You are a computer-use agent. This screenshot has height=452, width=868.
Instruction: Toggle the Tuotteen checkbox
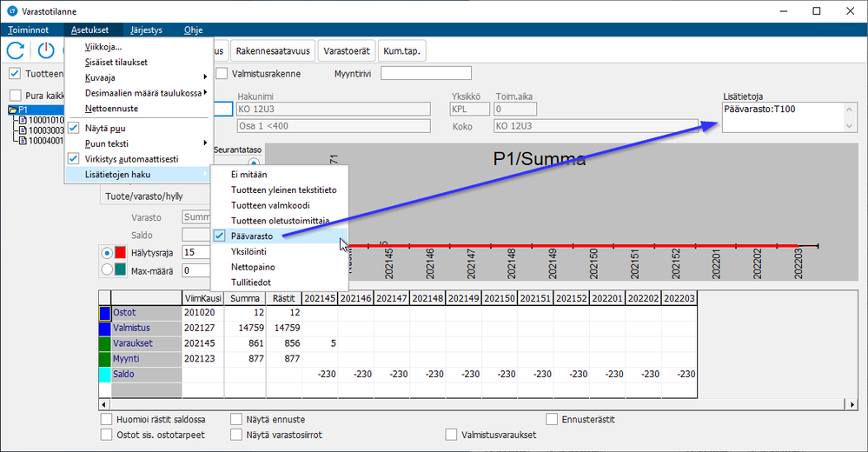coord(15,73)
